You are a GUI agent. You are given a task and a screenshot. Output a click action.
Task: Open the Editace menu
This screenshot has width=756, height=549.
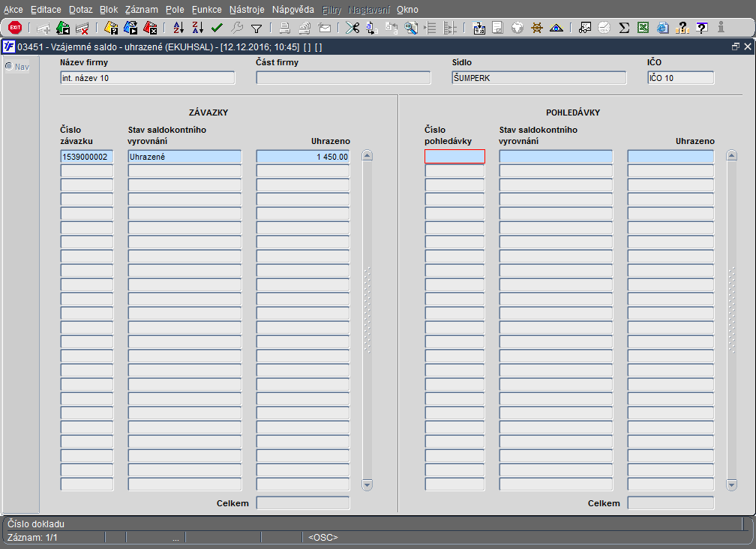tap(46, 10)
